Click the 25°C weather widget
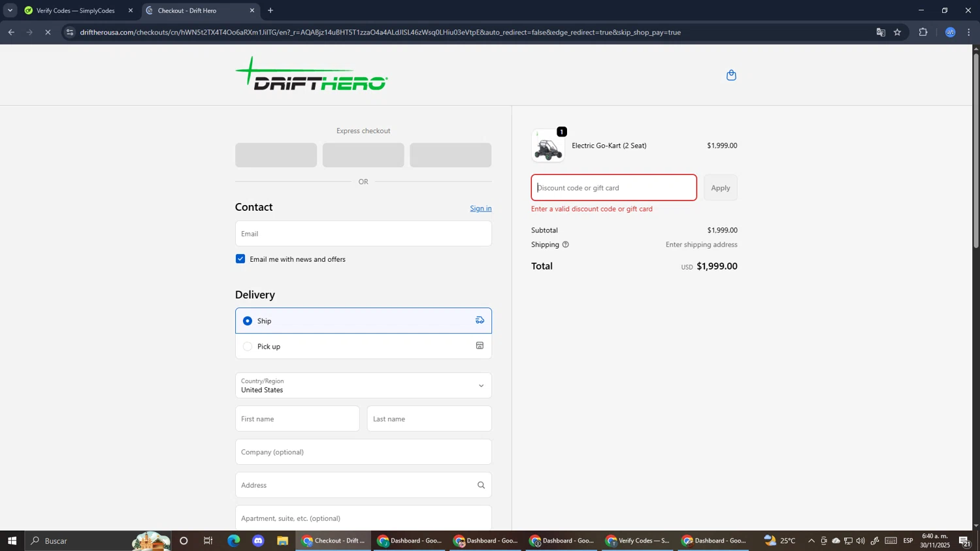This screenshot has height=551, width=980. 780,541
